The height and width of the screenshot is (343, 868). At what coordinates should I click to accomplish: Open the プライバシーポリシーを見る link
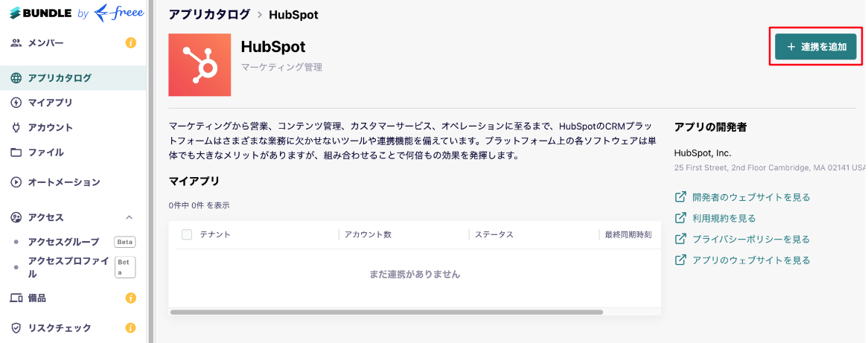click(751, 239)
